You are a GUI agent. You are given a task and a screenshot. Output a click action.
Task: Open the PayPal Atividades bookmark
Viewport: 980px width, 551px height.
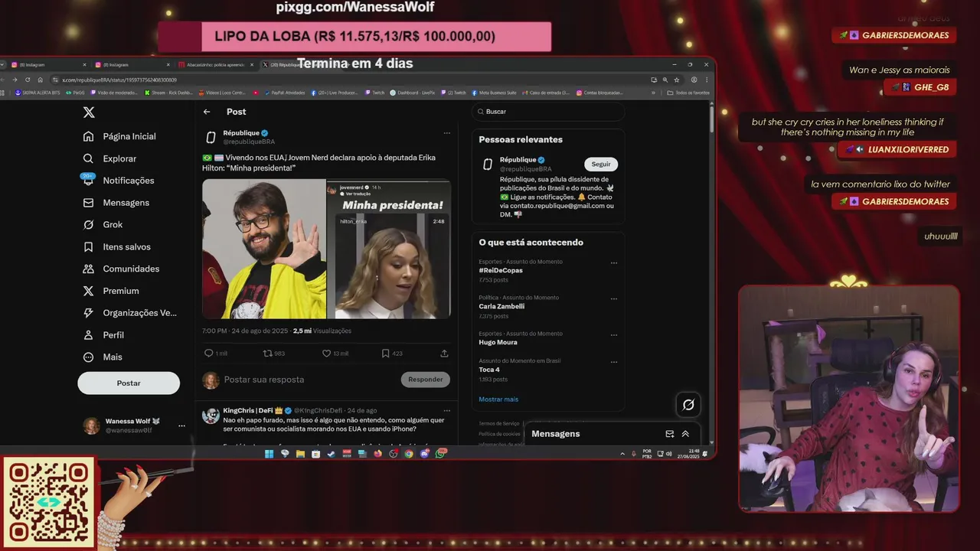pos(285,93)
